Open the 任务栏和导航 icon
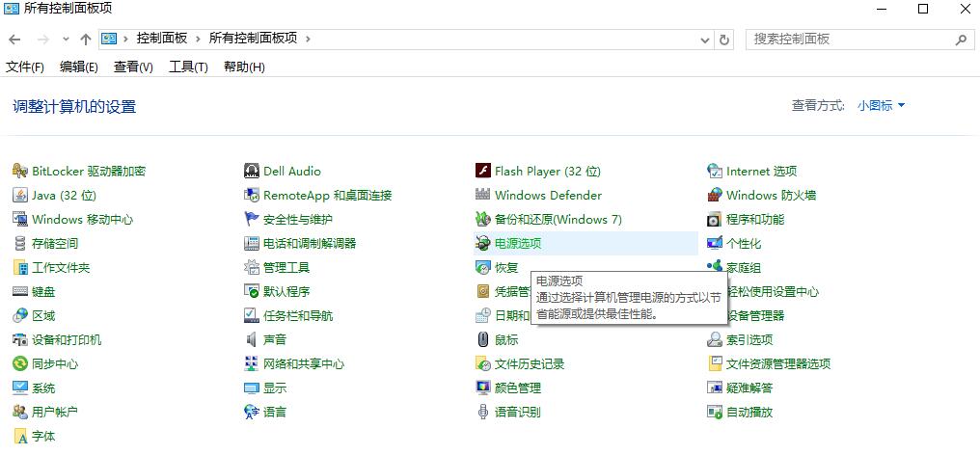The width and height of the screenshot is (980, 455). 251,315
